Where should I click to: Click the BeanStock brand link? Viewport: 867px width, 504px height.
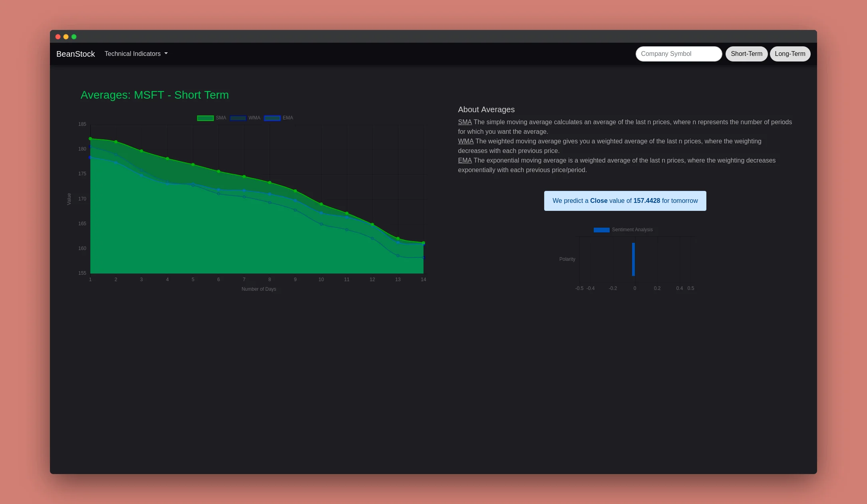(76, 54)
